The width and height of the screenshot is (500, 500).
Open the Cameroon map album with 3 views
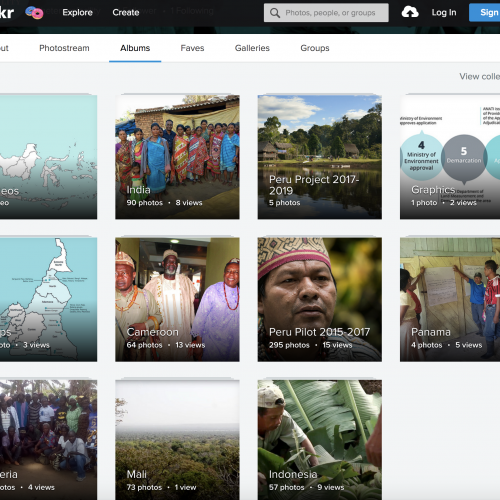click(48, 299)
